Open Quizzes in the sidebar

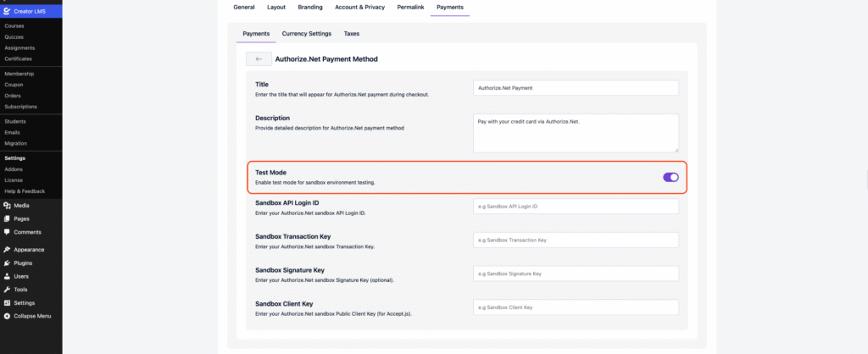[14, 37]
